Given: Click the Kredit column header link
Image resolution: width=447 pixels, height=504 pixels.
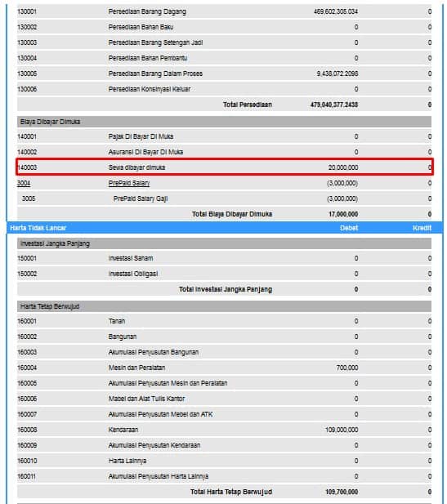Looking at the screenshot, I should coord(422,228).
